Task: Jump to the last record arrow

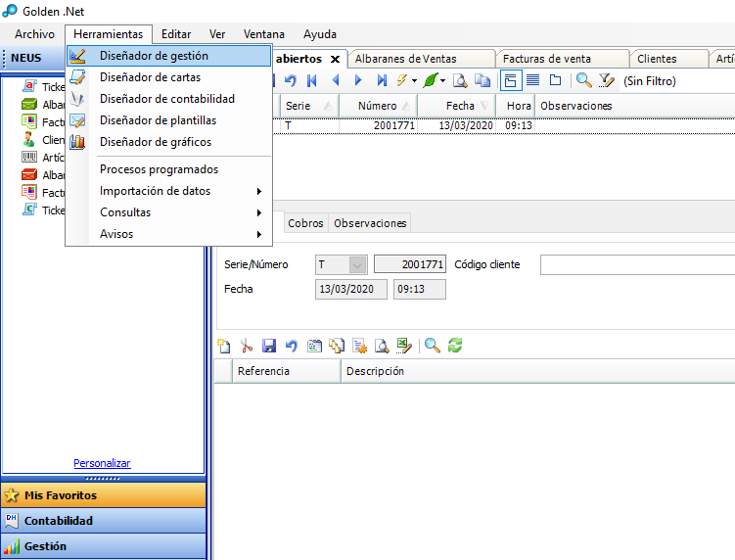Action: [382, 80]
